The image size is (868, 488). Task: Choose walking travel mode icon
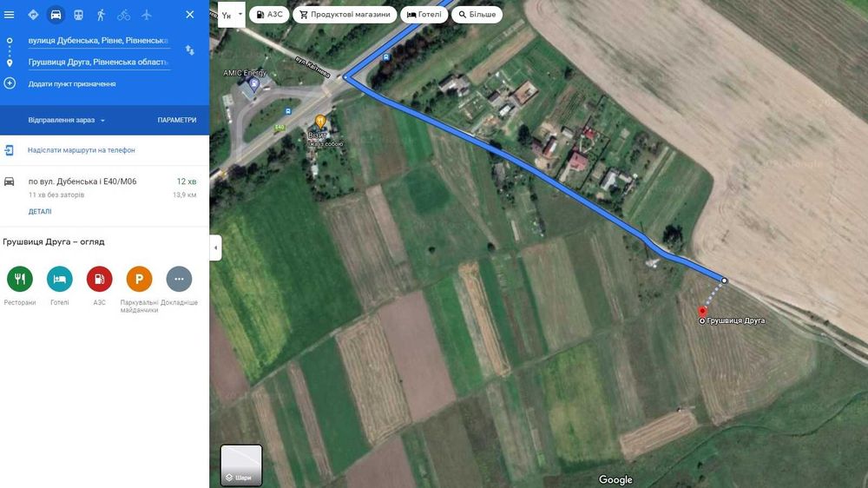coord(101,15)
